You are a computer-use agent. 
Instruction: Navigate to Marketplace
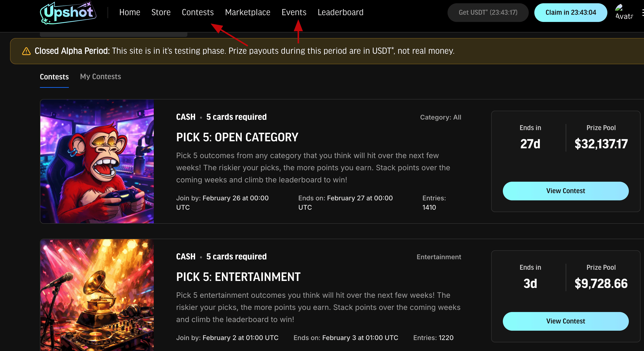[x=247, y=12]
